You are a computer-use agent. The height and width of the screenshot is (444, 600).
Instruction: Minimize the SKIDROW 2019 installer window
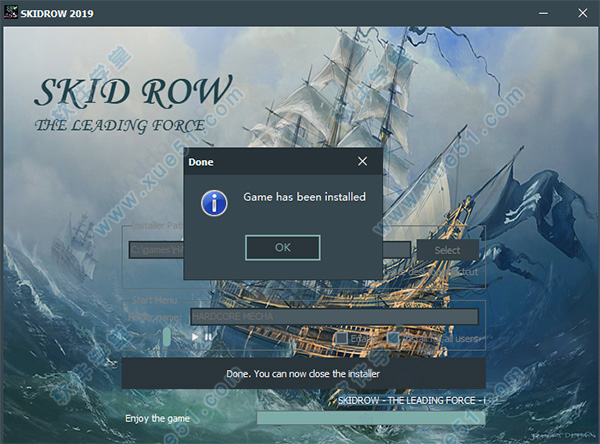coord(541,12)
